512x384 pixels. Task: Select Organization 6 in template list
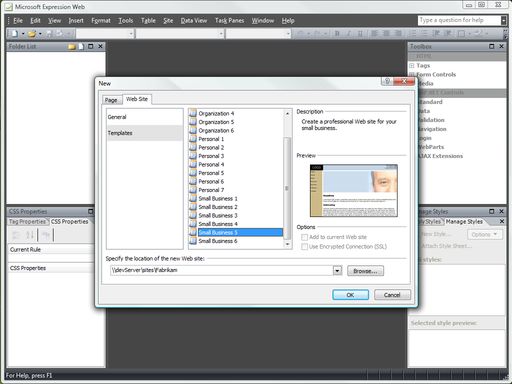pos(216,130)
